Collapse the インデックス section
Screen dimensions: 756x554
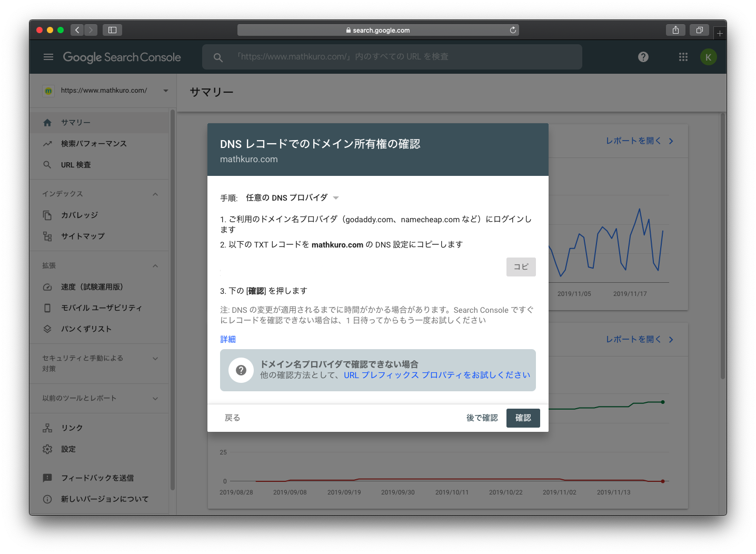click(x=155, y=194)
